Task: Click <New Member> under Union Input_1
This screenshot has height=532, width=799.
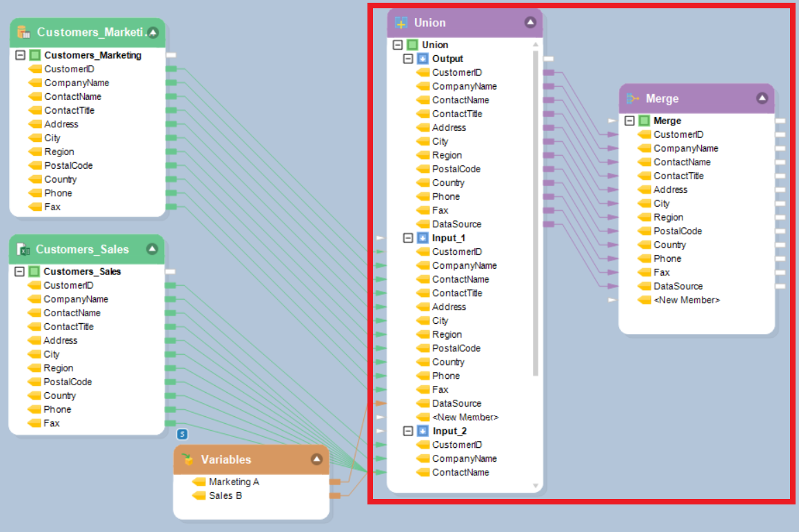Action: click(465, 417)
